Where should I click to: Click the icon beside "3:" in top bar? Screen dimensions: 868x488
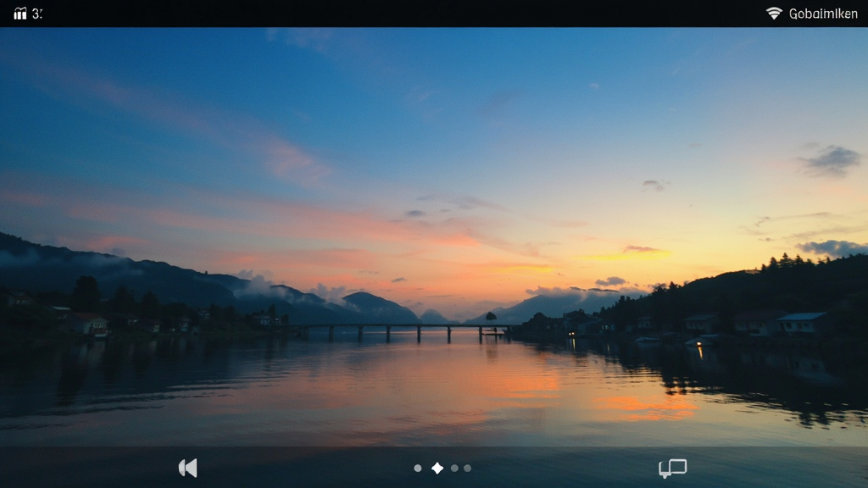point(20,14)
